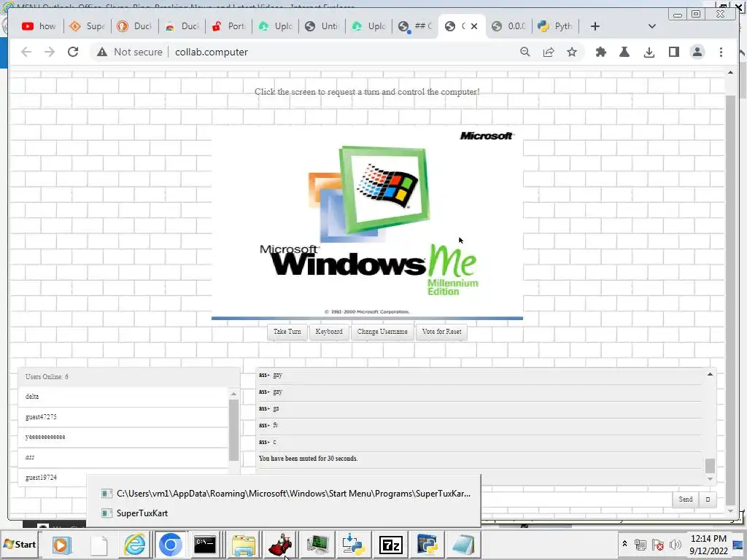Image resolution: width=747 pixels, height=560 pixels.
Task: Click the SuperTuxKart jump list entry
Action: (283, 513)
